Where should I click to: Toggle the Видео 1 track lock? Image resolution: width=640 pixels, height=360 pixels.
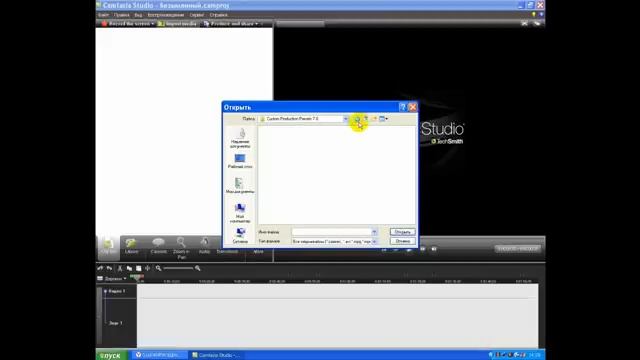point(105,291)
